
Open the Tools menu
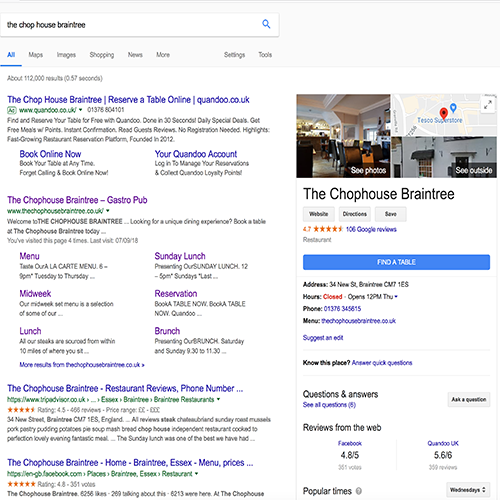(x=265, y=55)
